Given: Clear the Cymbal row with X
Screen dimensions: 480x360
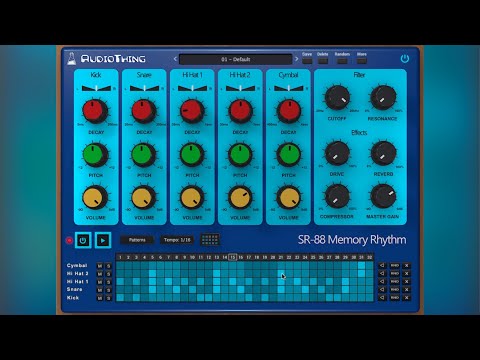Looking at the screenshot, I should point(406,265).
